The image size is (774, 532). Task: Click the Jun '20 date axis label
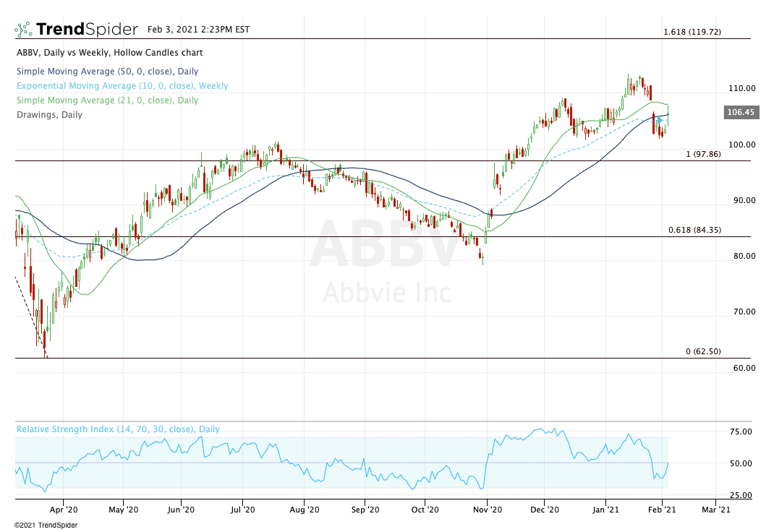(x=181, y=510)
